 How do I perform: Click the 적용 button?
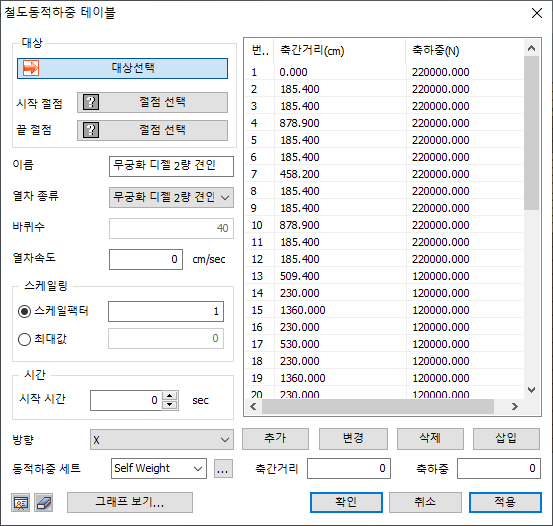click(x=505, y=502)
